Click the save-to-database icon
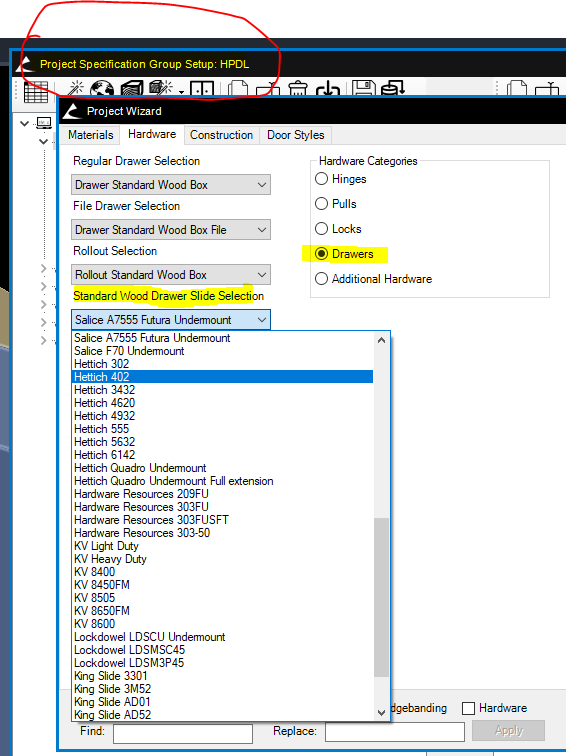This screenshot has width=566, height=756. coord(392,89)
